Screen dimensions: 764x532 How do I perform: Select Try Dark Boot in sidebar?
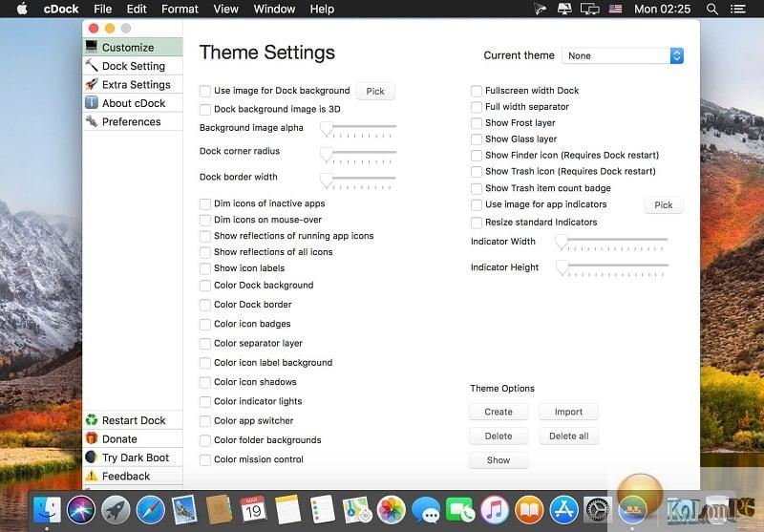point(133,458)
